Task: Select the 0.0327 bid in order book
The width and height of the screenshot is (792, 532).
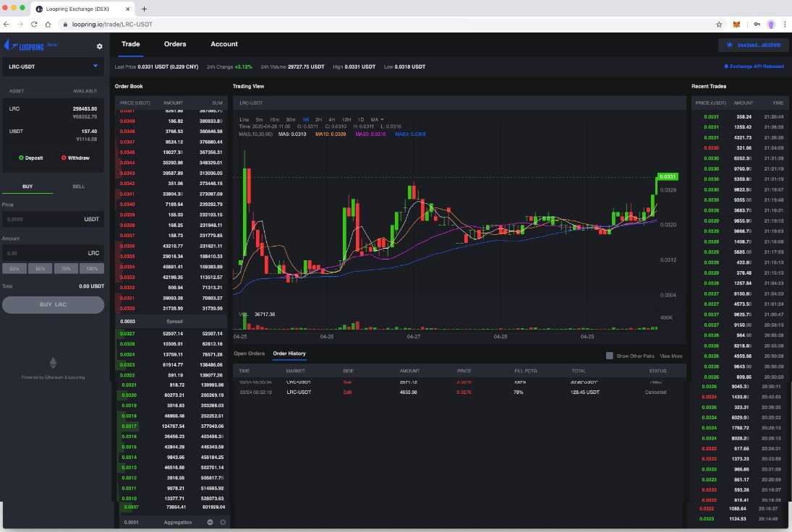Action: 171,334
